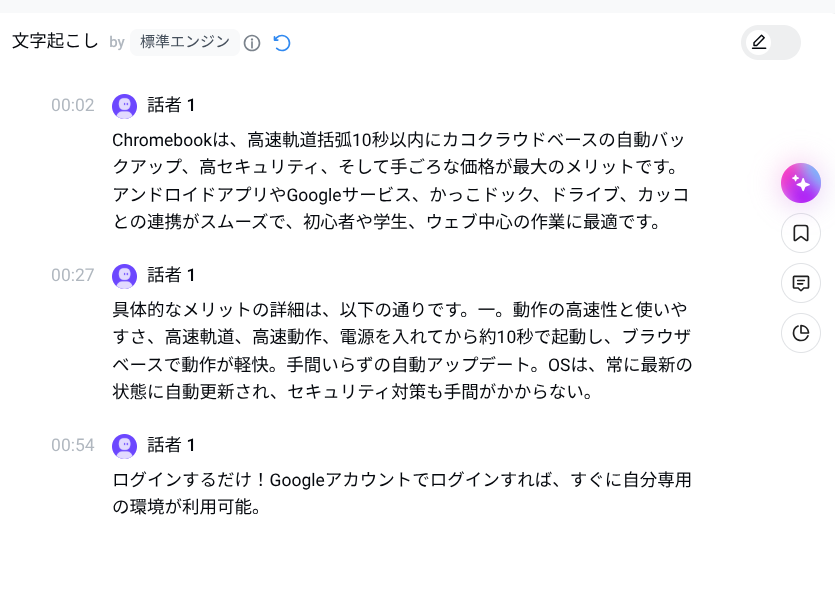Image resolution: width=835 pixels, height=589 pixels.
Task: Click 話者 1 name at 00:54
Action: pos(171,445)
